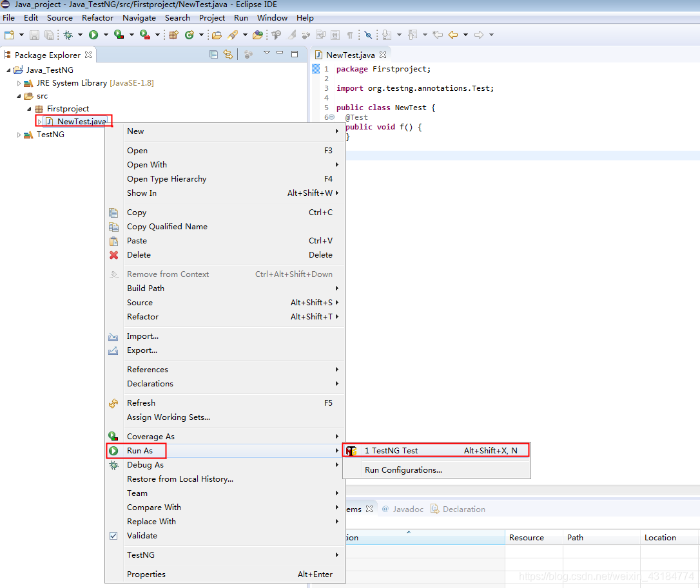Sort by the Path column header
This screenshot has width=700, height=588.
601,538
